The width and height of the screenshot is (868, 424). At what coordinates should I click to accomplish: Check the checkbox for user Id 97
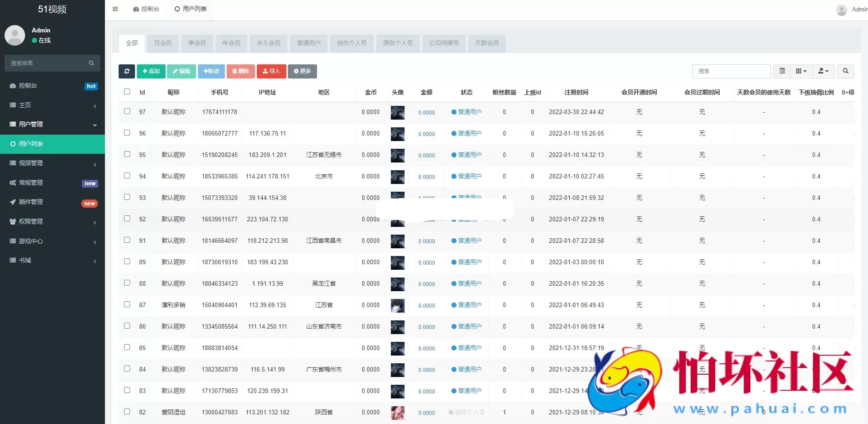click(127, 112)
